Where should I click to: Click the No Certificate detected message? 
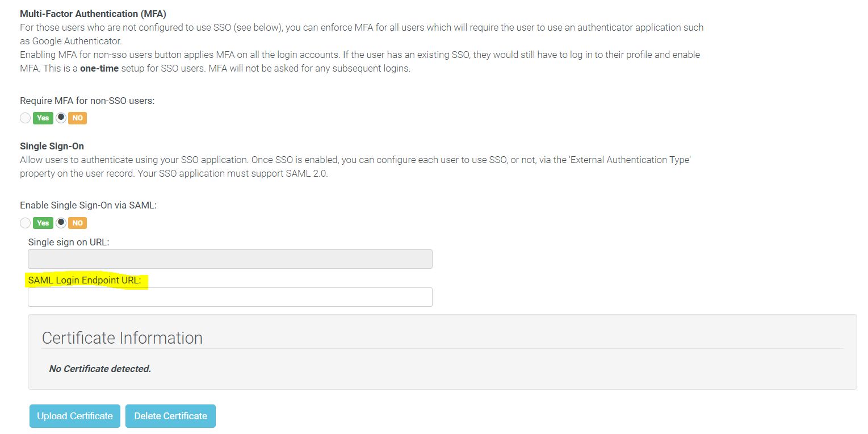click(x=100, y=369)
